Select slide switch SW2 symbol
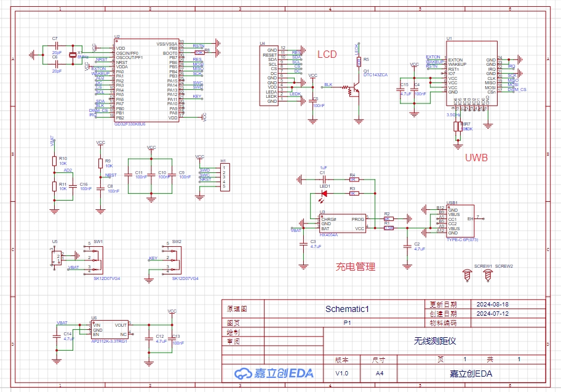 (x=172, y=259)
